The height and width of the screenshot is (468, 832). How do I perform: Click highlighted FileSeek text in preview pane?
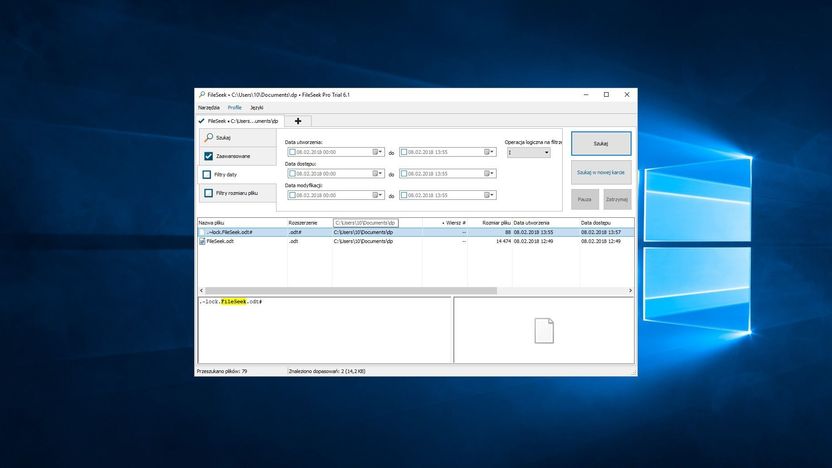click(234, 302)
